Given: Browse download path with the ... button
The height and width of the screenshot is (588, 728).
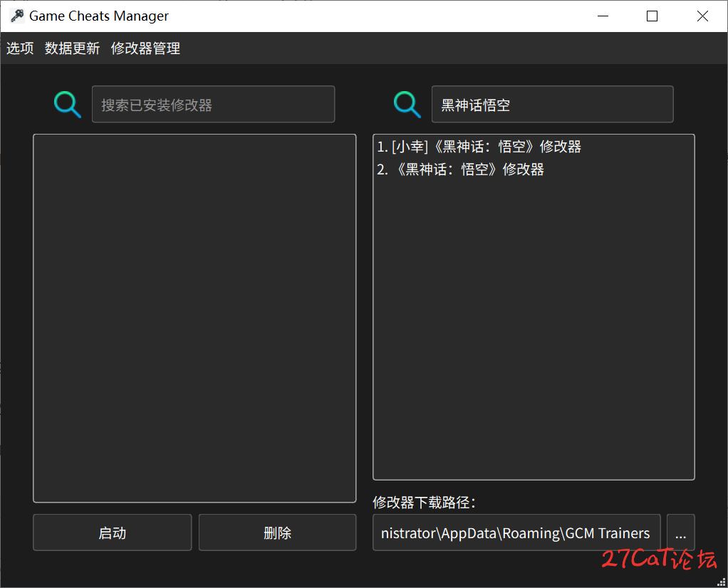Looking at the screenshot, I should (681, 532).
